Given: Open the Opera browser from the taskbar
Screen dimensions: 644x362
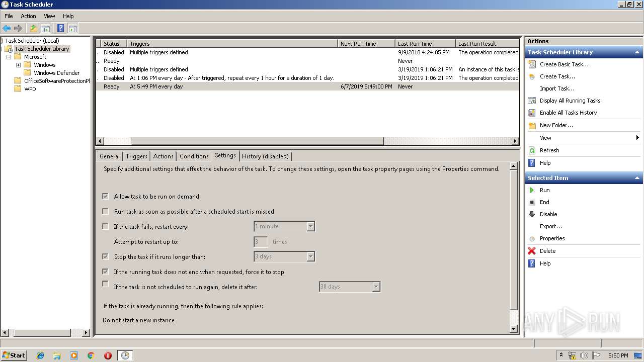Looking at the screenshot, I should 108,355.
